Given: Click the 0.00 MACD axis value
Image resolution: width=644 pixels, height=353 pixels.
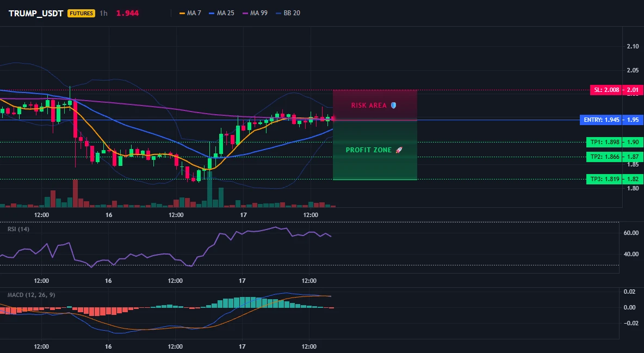Looking at the screenshot, I should click(x=630, y=307).
